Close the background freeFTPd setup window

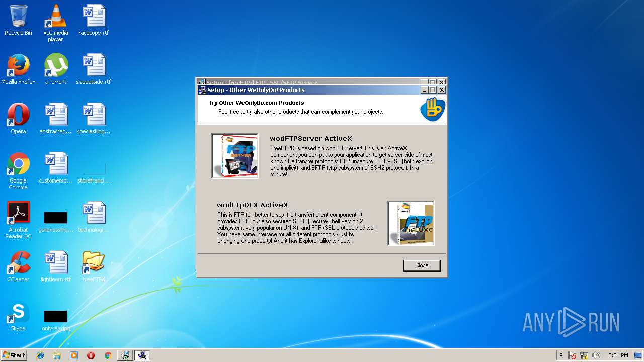pos(442,82)
